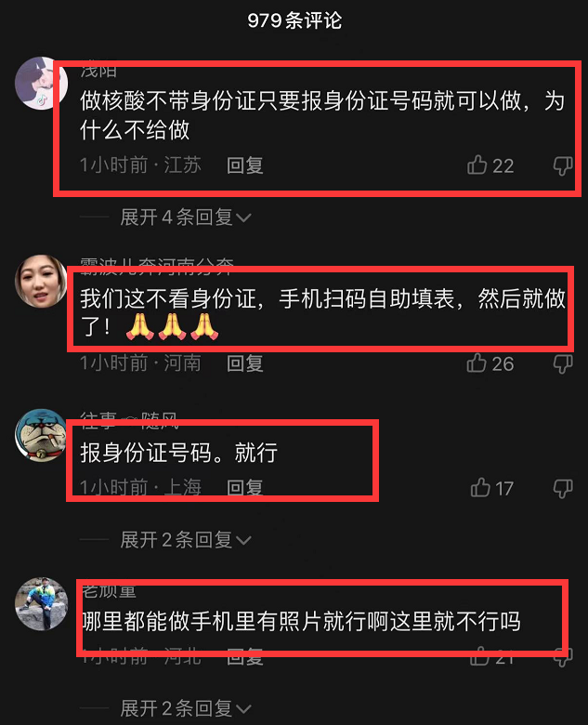Image resolution: width=588 pixels, height=725 pixels.
Task: Like the Hebei comment with 21 likes
Action: (479, 656)
